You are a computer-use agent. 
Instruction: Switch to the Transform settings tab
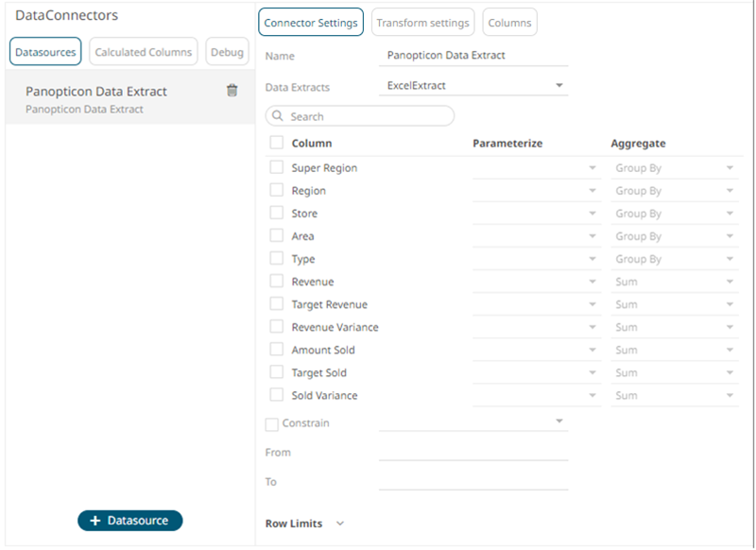[x=422, y=23]
